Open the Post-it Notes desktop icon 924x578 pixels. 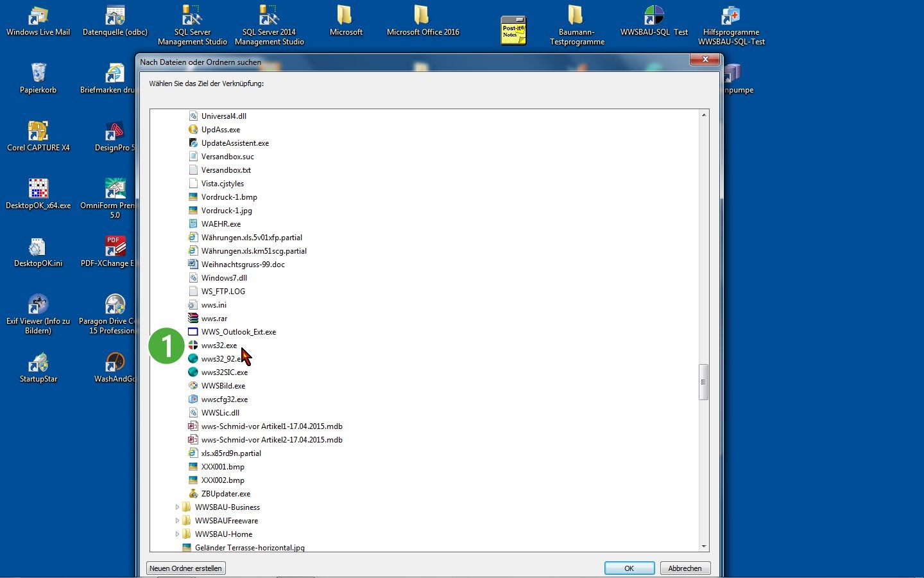tap(513, 30)
